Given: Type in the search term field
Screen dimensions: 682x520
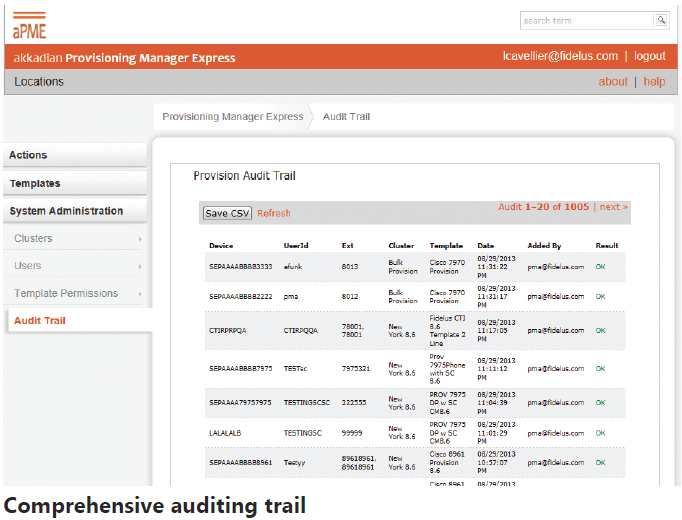Looking at the screenshot, I should pyautogui.click(x=587, y=20).
